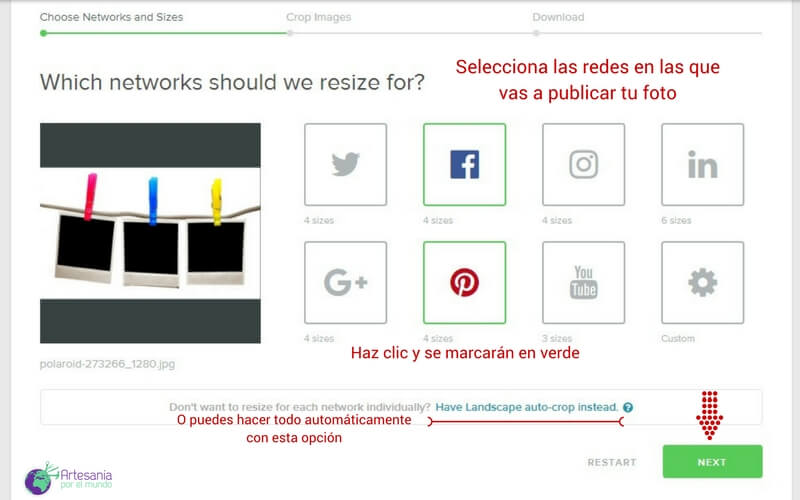Go to the Download step
The image size is (800, 500).
tap(558, 17)
